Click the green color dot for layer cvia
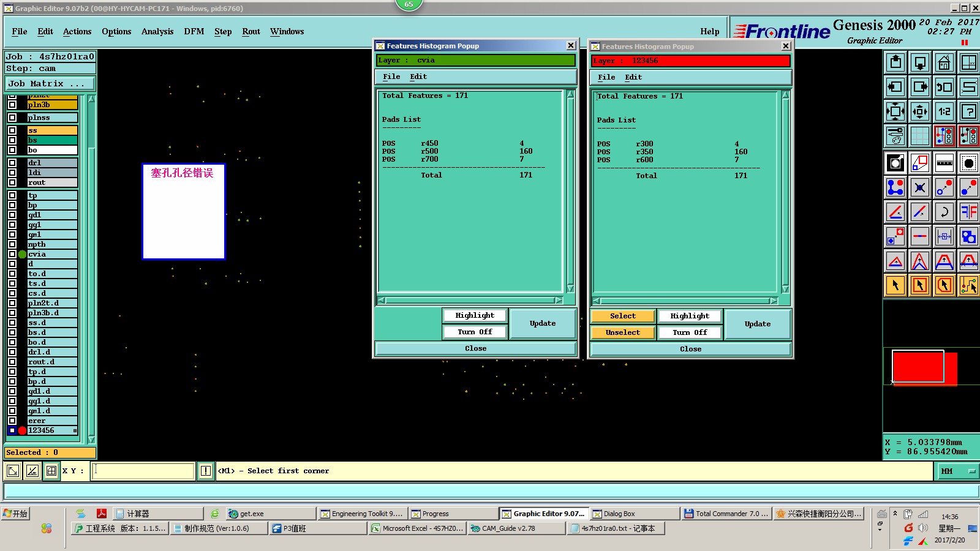This screenshot has height=551, width=980. pyautogui.click(x=22, y=254)
